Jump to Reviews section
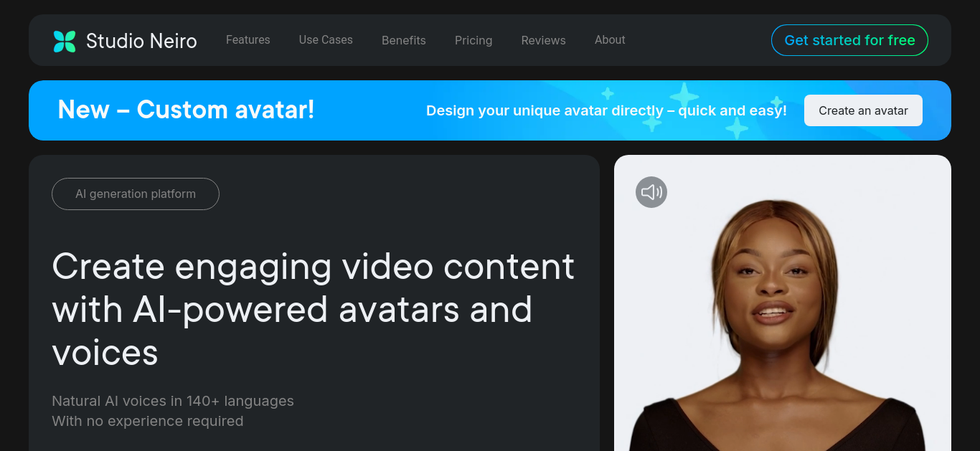This screenshot has height=451, width=980. click(x=544, y=40)
